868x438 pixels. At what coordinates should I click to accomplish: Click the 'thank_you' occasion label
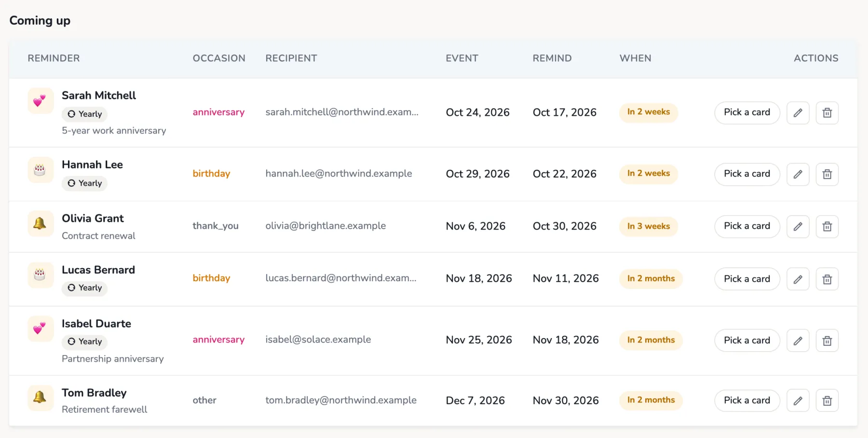[216, 226]
